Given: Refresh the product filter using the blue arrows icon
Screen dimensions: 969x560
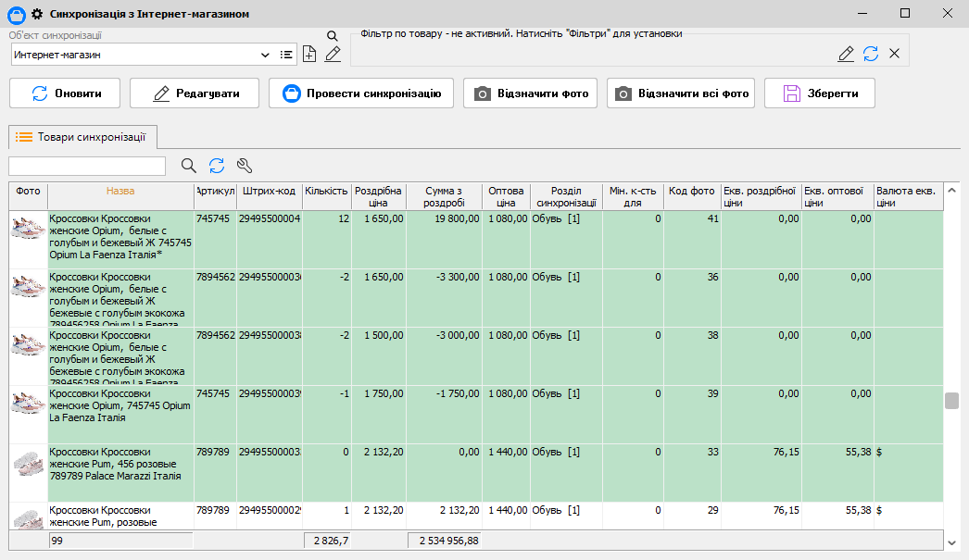Looking at the screenshot, I should point(871,54).
